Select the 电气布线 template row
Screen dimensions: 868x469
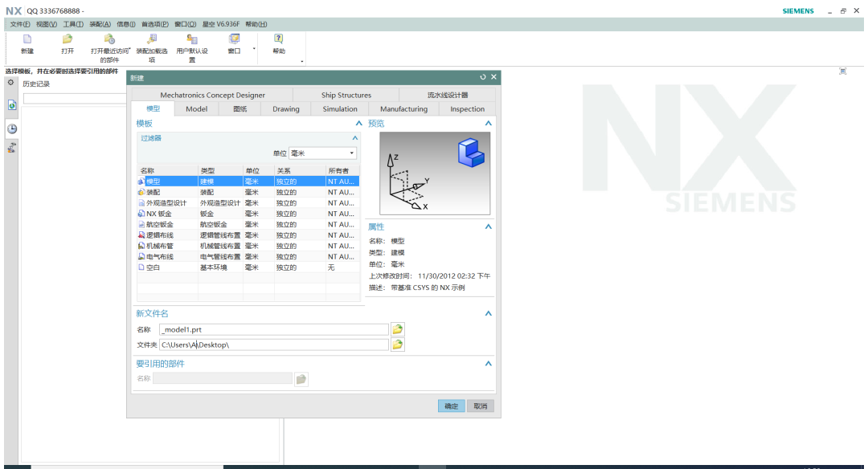coord(248,257)
